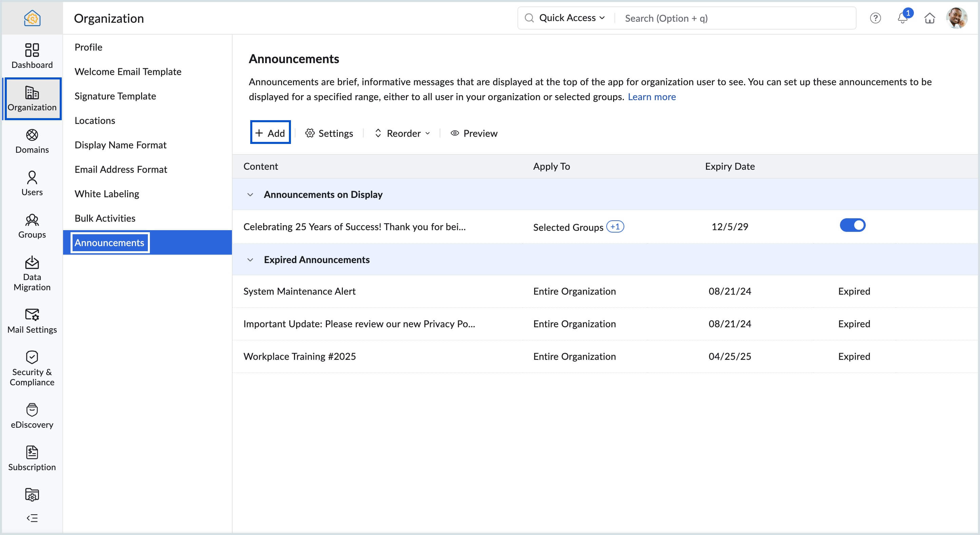Open the Dashboard sidebar icon
Viewport: 980px width, 535px height.
click(x=32, y=56)
